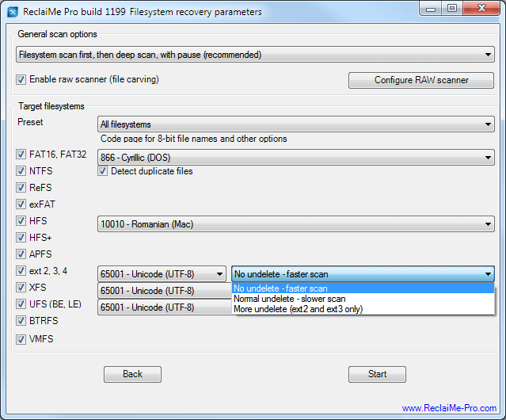This screenshot has height=420, width=506.
Task: Open the general scan options dropdown
Action: [x=255, y=55]
